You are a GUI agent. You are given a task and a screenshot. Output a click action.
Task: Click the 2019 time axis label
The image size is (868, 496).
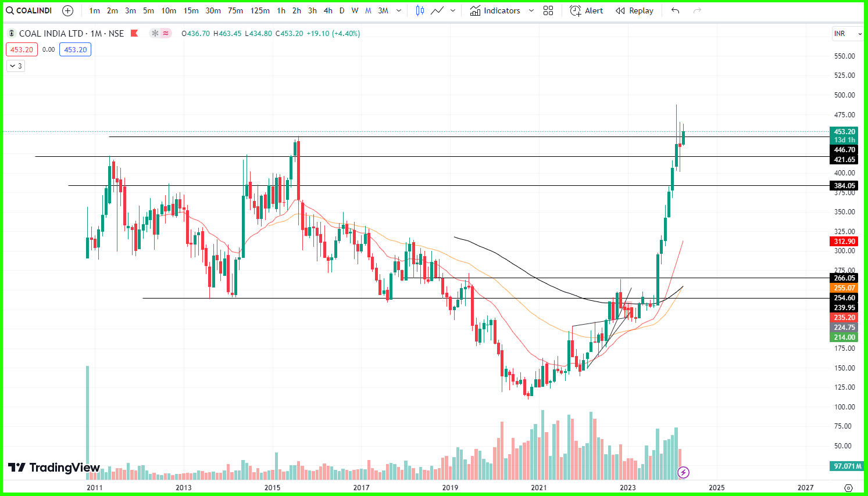coord(450,488)
